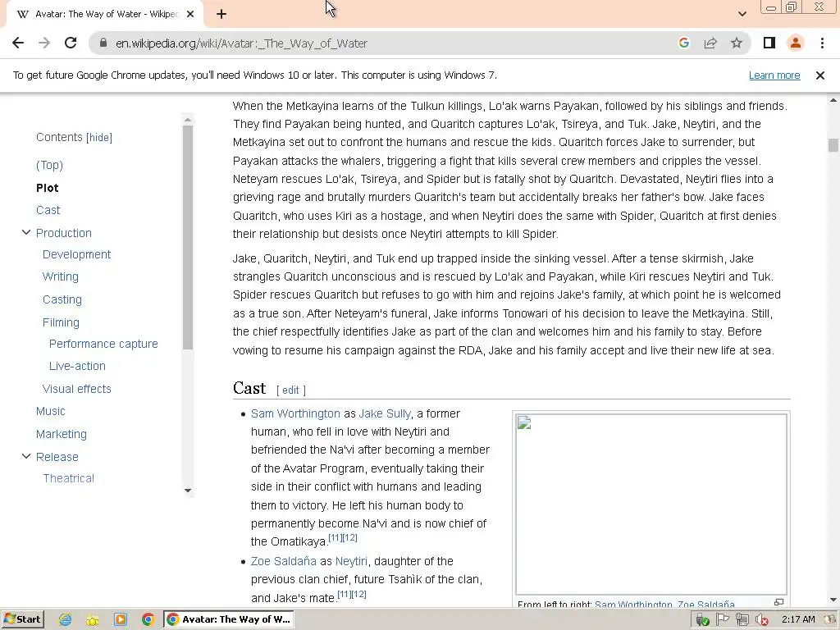
Task: Click the contents sidebar scroll up arrow
Action: 188,119
